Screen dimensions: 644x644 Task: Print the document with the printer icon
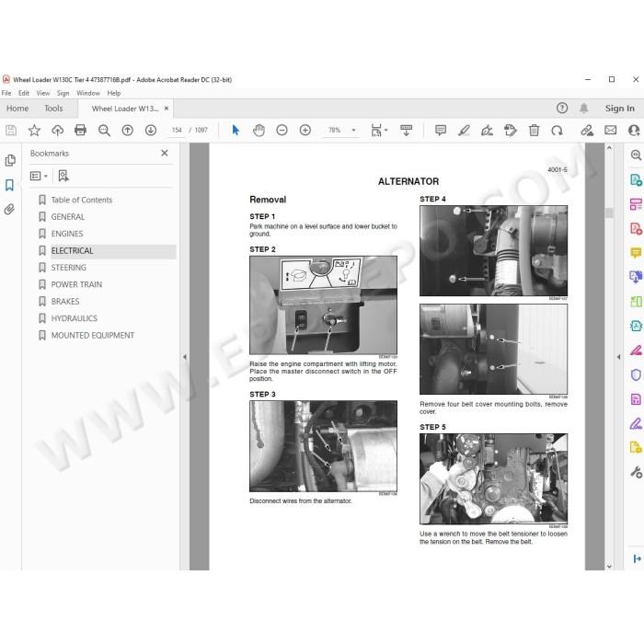pyautogui.click(x=81, y=131)
